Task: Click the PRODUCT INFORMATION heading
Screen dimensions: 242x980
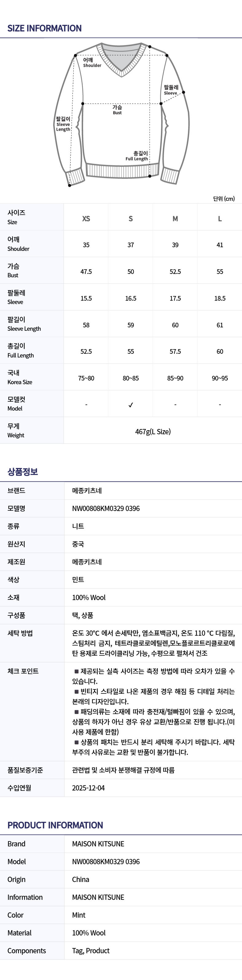Action: (55, 825)
